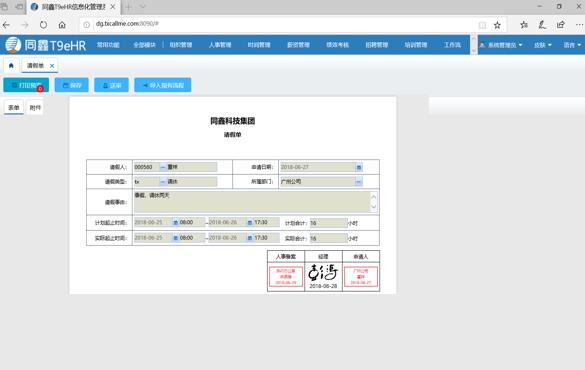Open calendar for 实际 end date

(x=250, y=238)
